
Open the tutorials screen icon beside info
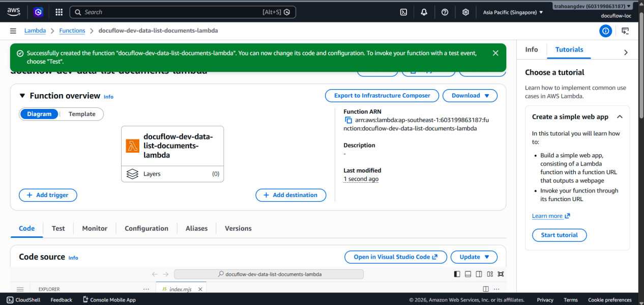point(625,31)
